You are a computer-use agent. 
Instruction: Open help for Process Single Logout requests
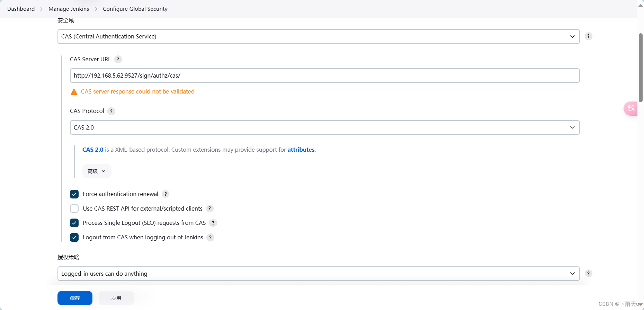coord(213,223)
